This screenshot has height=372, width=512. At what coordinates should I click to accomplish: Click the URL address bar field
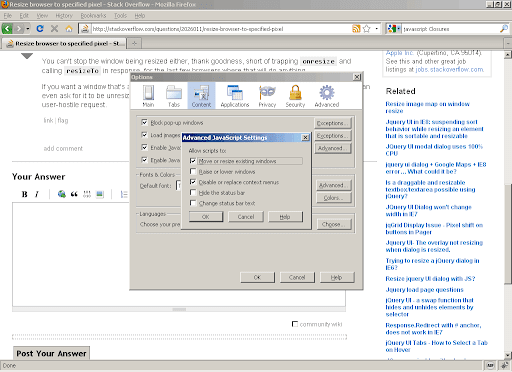point(220,29)
